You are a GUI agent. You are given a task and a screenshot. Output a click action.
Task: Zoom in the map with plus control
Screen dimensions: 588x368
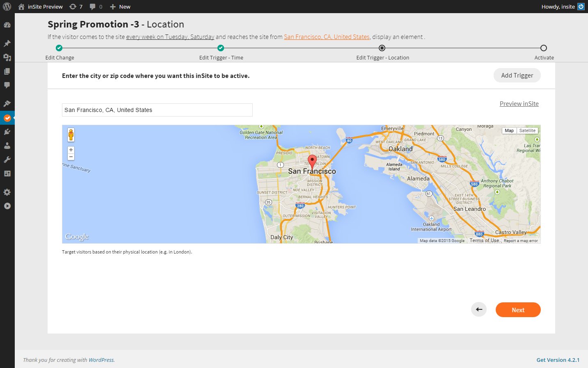71,150
